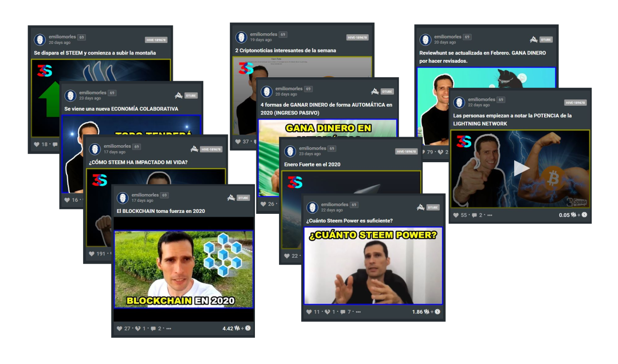Downvote the BLOCKCHAIN toma fuerza post
The image size is (618, 364).
[138, 329]
